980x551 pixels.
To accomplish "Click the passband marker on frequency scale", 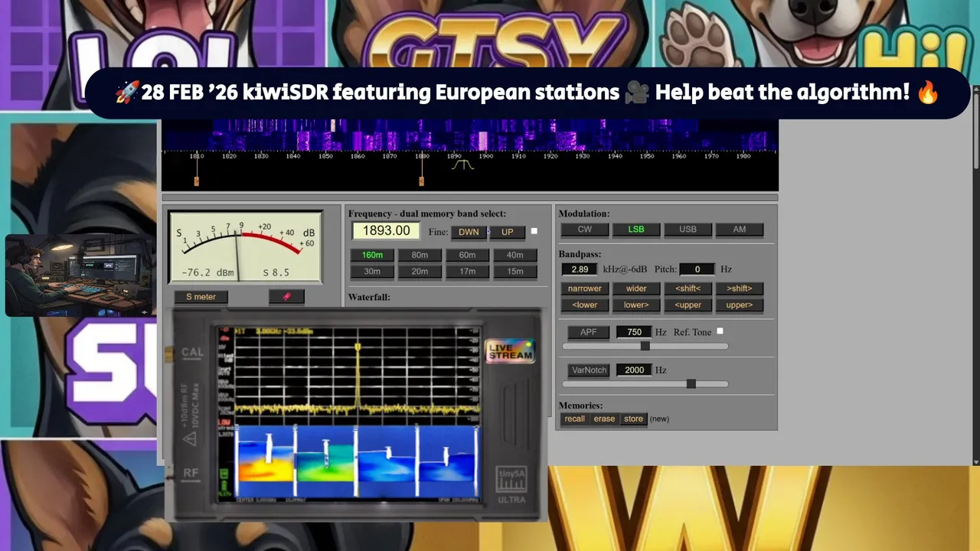I will tap(462, 165).
